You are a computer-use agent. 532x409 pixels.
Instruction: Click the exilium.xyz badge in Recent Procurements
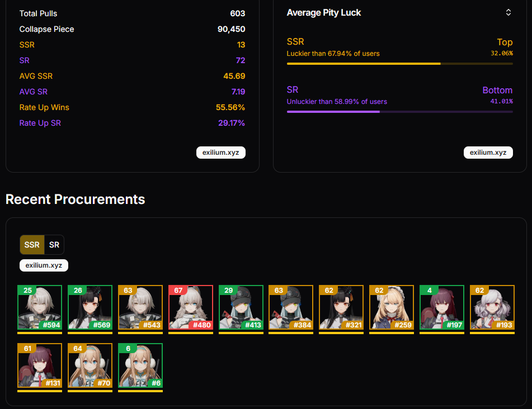(x=44, y=265)
